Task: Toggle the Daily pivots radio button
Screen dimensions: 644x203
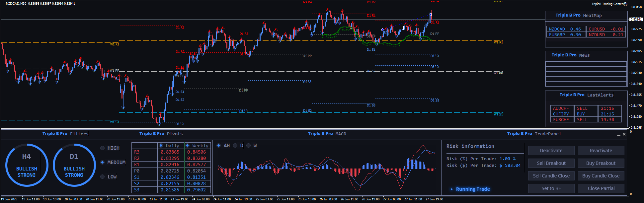Action: coord(161,146)
